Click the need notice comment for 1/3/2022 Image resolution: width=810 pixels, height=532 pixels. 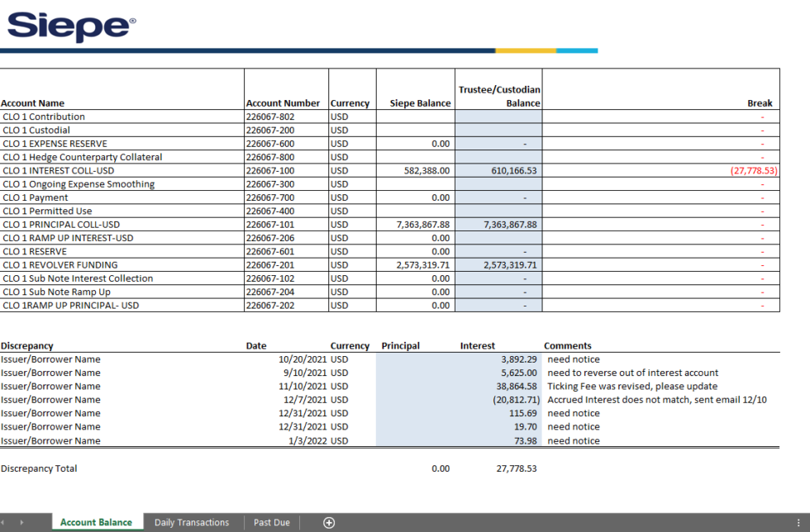click(573, 439)
